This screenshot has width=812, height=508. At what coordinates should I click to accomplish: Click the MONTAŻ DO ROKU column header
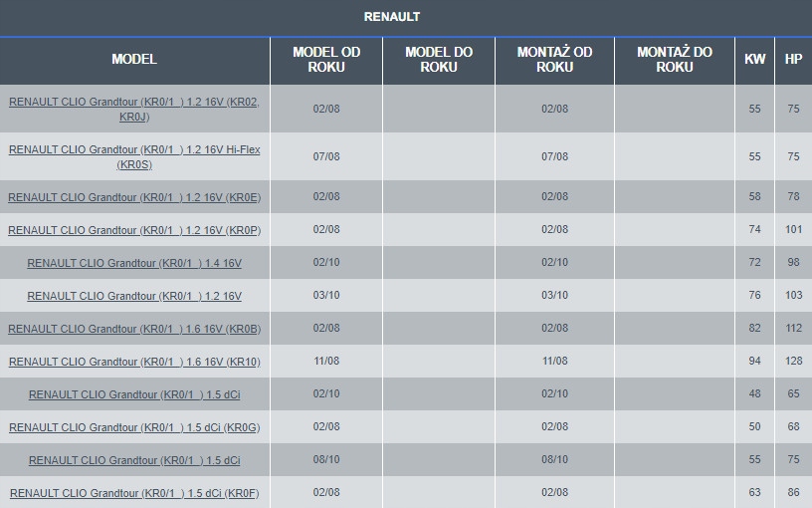pyautogui.click(x=675, y=60)
